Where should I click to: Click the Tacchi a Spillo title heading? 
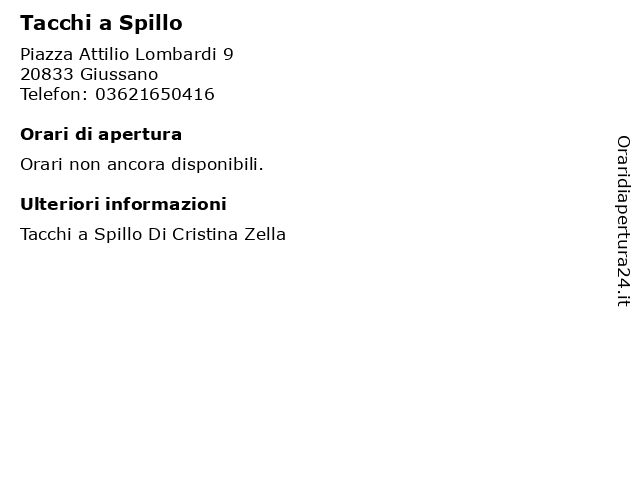point(101,23)
